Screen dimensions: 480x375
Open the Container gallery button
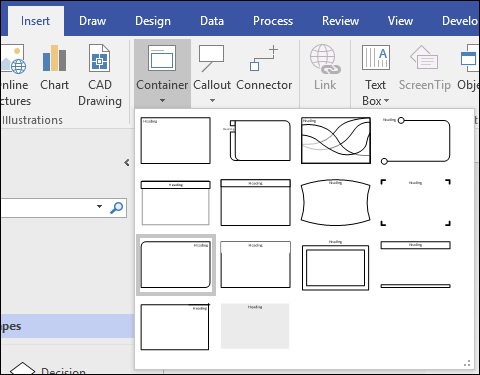tap(162, 74)
